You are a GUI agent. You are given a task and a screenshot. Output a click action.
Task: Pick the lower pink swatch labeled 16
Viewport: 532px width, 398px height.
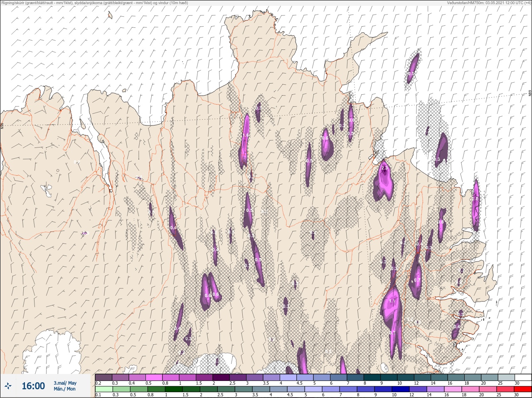453,389
